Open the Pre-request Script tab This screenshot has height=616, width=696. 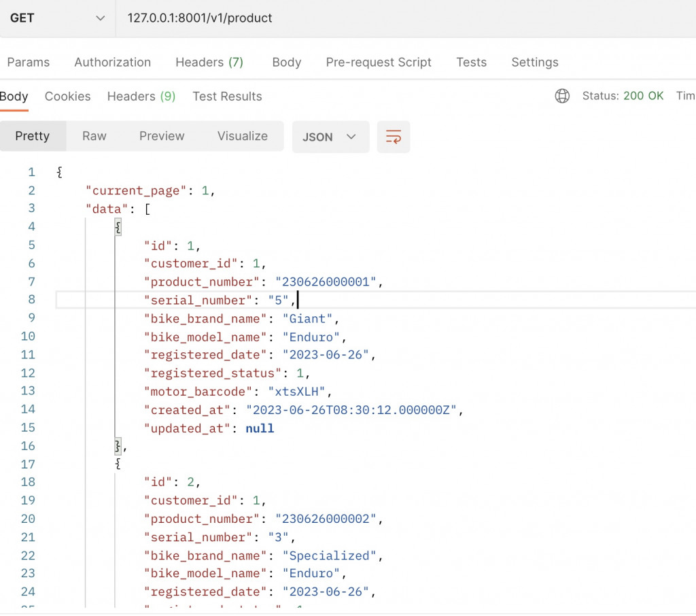point(379,62)
